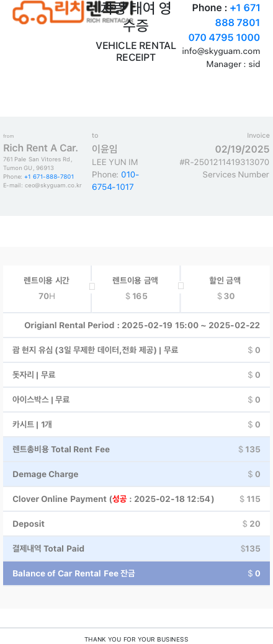Click the small square beside 렌트이용 금액

[92, 286]
